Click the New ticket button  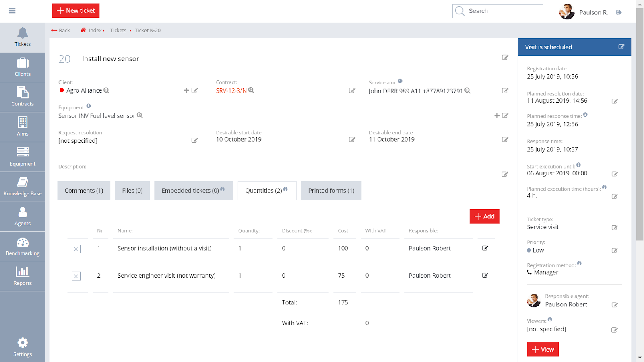pyautogui.click(x=76, y=11)
